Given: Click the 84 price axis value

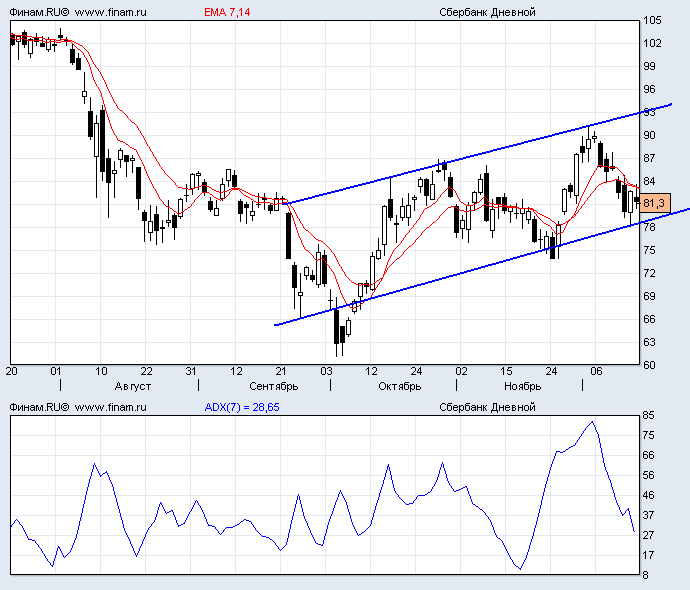Looking at the screenshot, I should pyautogui.click(x=649, y=181).
